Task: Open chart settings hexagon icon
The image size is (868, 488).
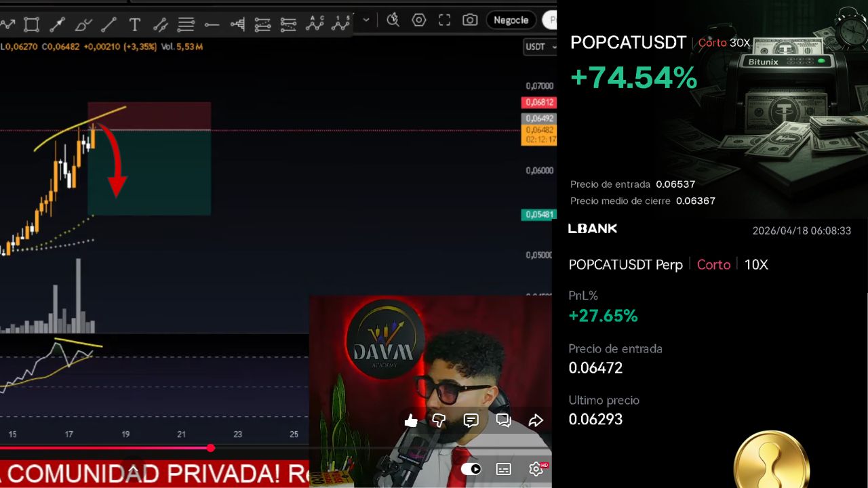Action: coord(419,20)
